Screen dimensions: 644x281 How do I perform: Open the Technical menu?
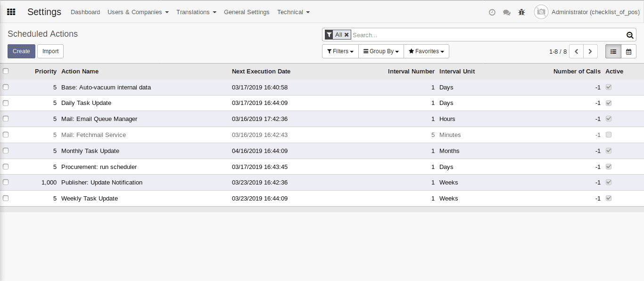(293, 12)
